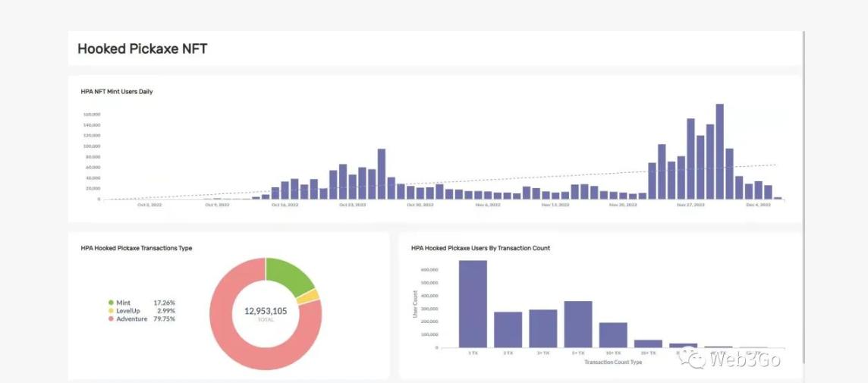Open the HPA NFT Mint Users Daily title
Screen dimensions: 868x383
click(x=117, y=92)
